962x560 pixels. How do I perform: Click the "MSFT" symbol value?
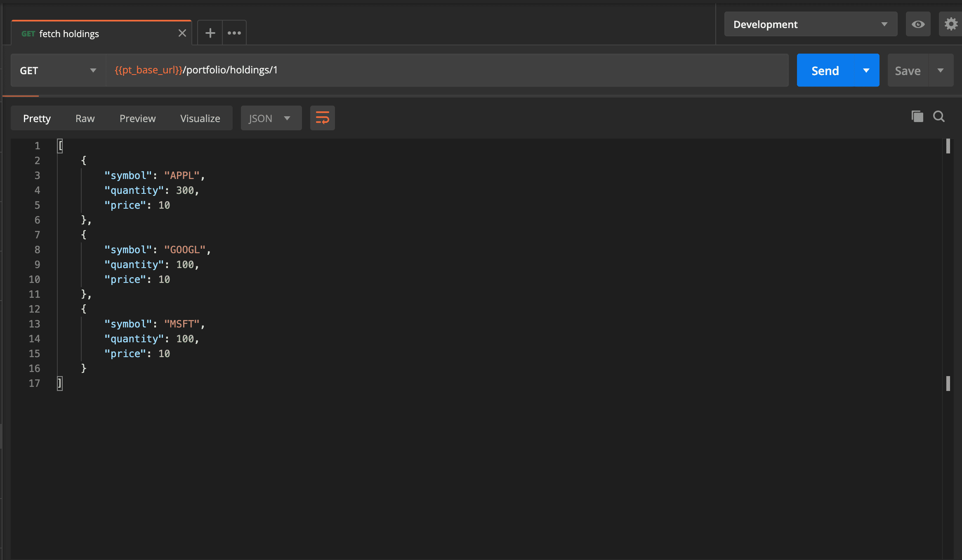tap(182, 324)
